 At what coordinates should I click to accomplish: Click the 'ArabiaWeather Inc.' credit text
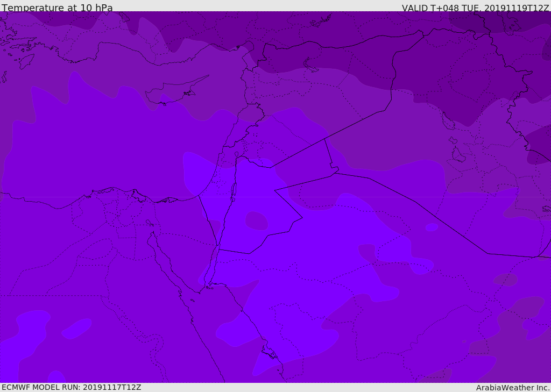pyautogui.click(x=513, y=388)
